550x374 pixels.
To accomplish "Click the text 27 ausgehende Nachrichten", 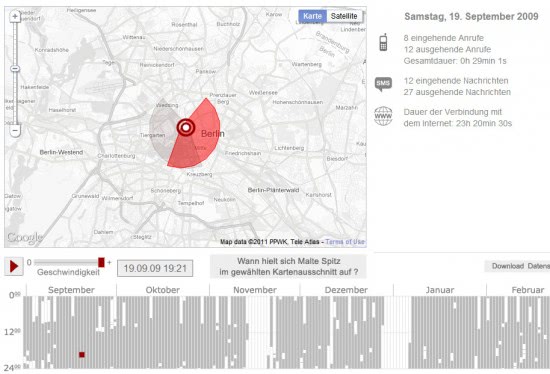I will [457, 92].
